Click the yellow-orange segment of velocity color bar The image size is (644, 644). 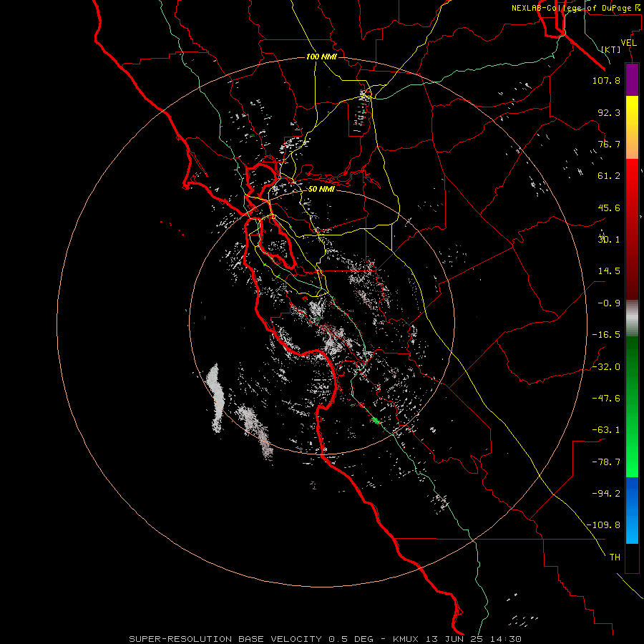(x=632, y=127)
